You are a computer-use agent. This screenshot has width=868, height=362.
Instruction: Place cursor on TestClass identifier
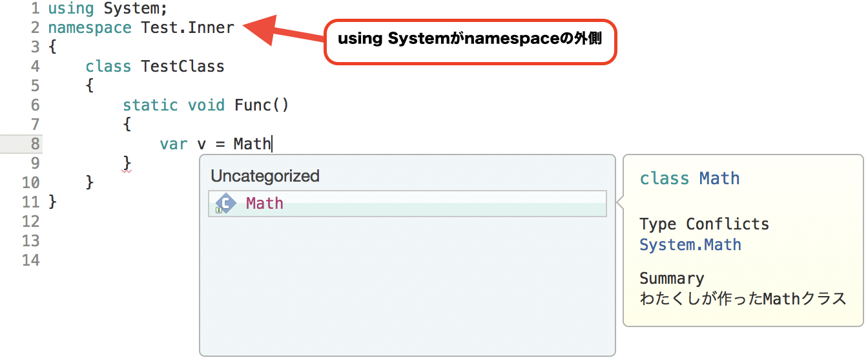(x=183, y=66)
